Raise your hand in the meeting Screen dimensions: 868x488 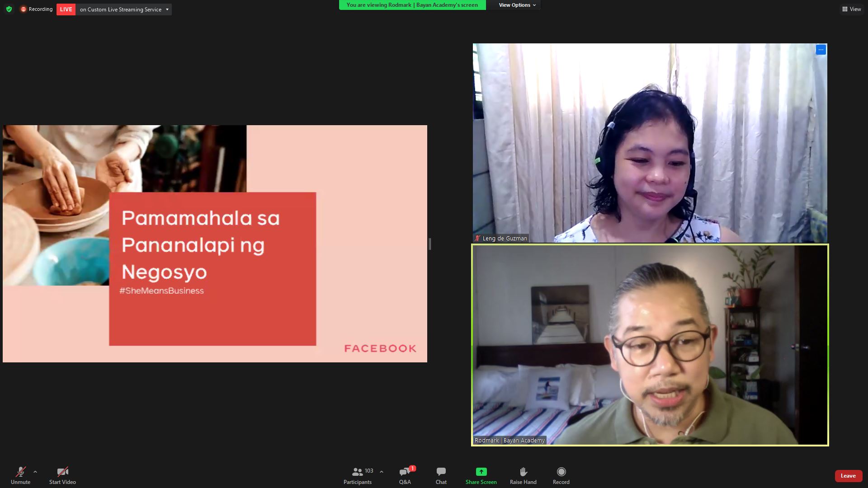(x=523, y=476)
